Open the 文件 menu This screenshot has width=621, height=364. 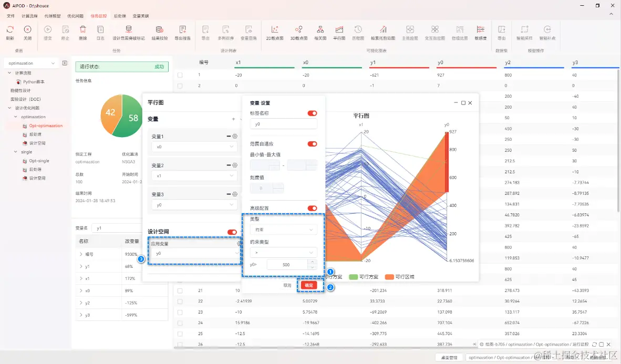(11, 16)
